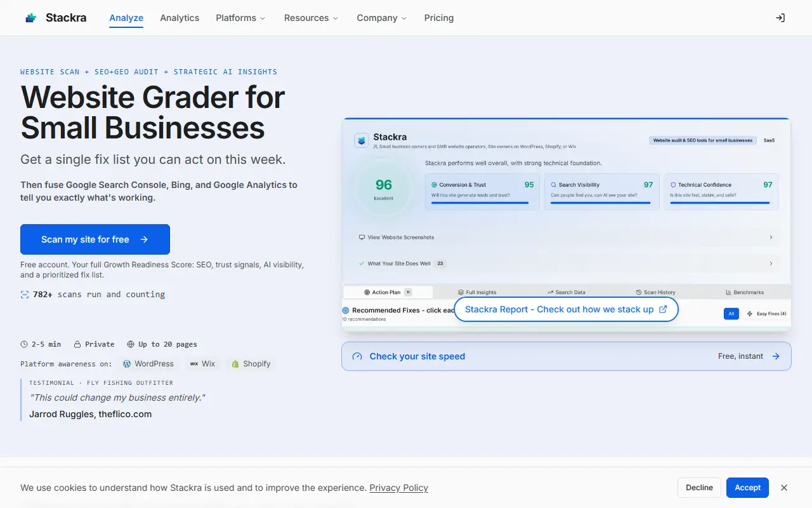Screen dimensions: 812x508
Task: Click the lock icon beside Private
Action: point(77,344)
